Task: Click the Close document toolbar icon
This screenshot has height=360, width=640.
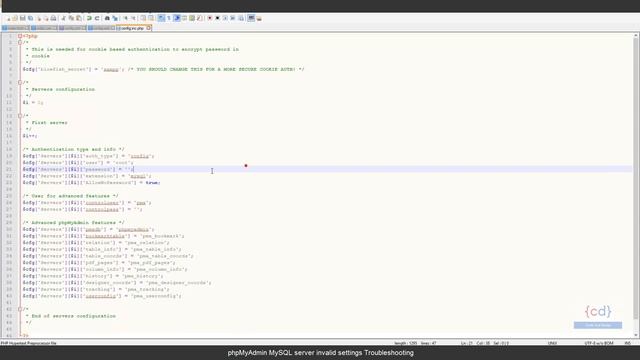Action: pyautogui.click(x=39, y=18)
